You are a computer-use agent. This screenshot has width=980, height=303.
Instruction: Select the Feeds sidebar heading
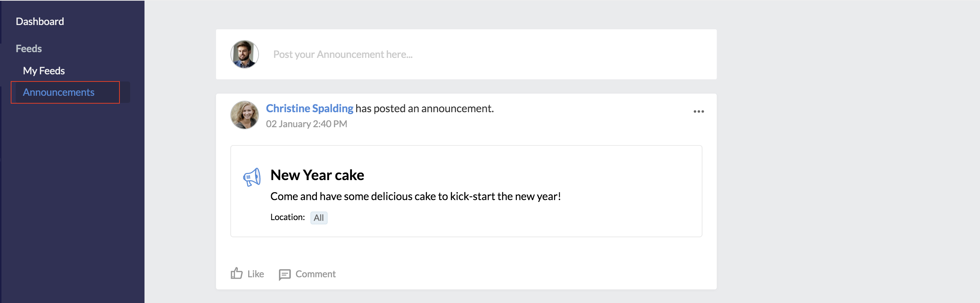pos(29,49)
